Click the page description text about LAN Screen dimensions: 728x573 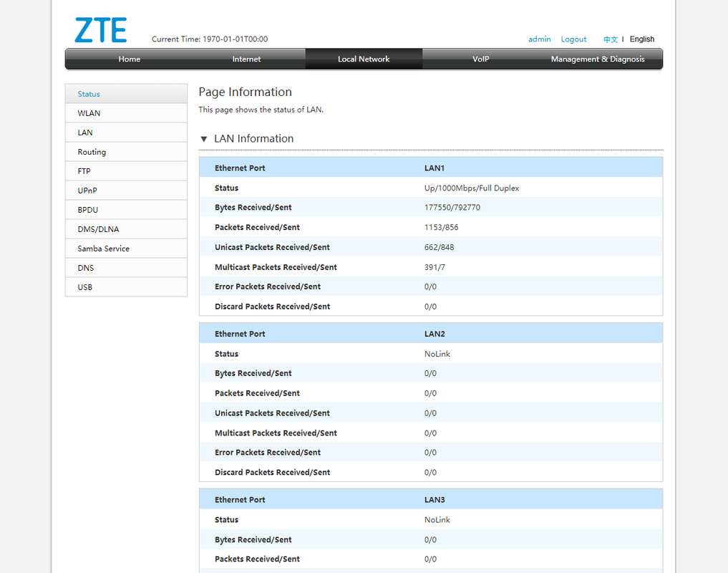click(x=261, y=110)
